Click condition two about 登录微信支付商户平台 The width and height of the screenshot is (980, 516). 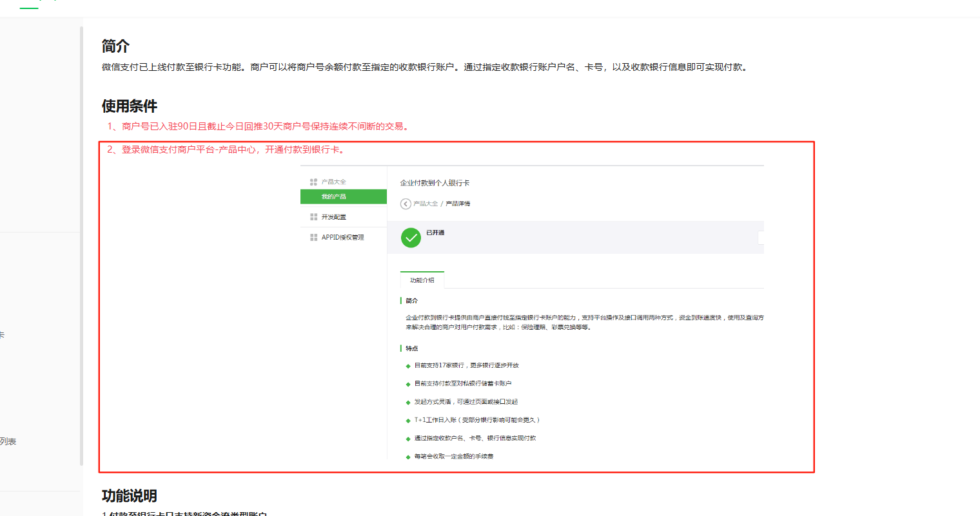click(228, 149)
